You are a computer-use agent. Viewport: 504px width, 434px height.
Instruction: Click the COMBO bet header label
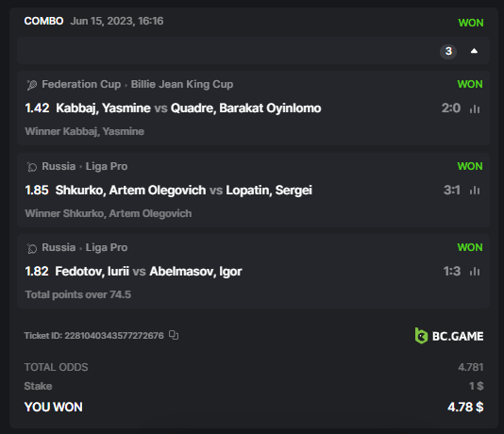pyautogui.click(x=43, y=21)
